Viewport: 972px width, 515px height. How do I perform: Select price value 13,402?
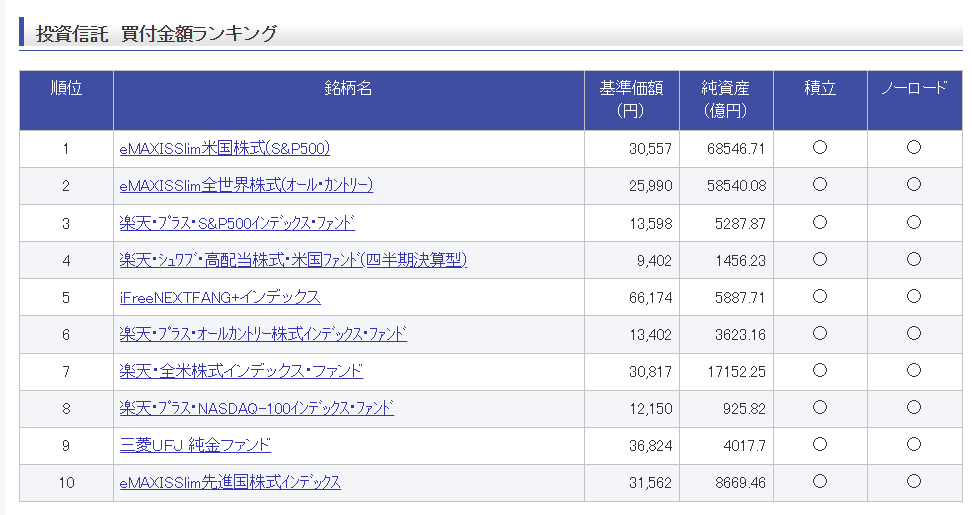(x=650, y=335)
